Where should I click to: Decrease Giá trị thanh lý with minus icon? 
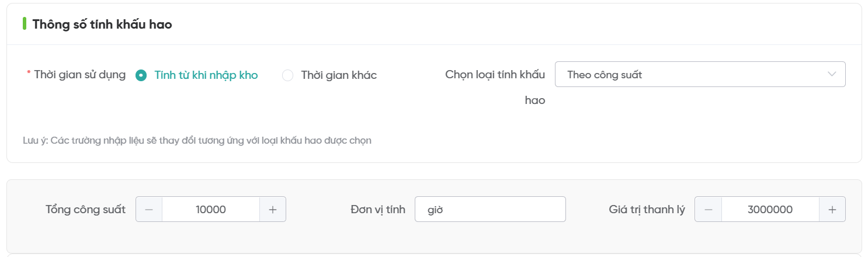(x=708, y=210)
